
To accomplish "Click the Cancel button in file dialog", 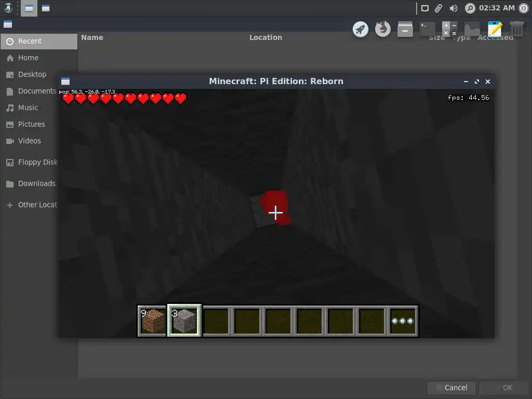I will pos(451,388).
